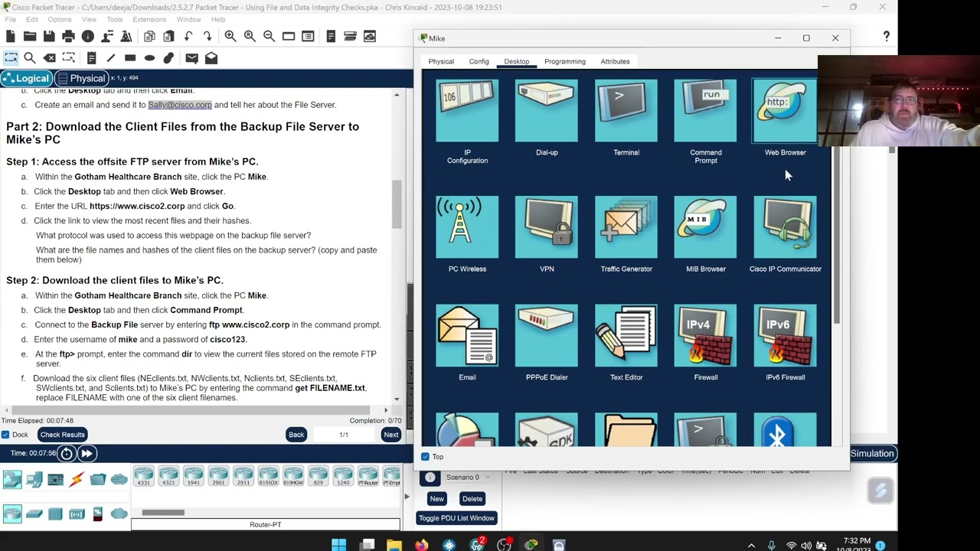The width and height of the screenshot is (980, 551).
Task: Click the device list horizontal scrollbar
Action: pos(162,513)
